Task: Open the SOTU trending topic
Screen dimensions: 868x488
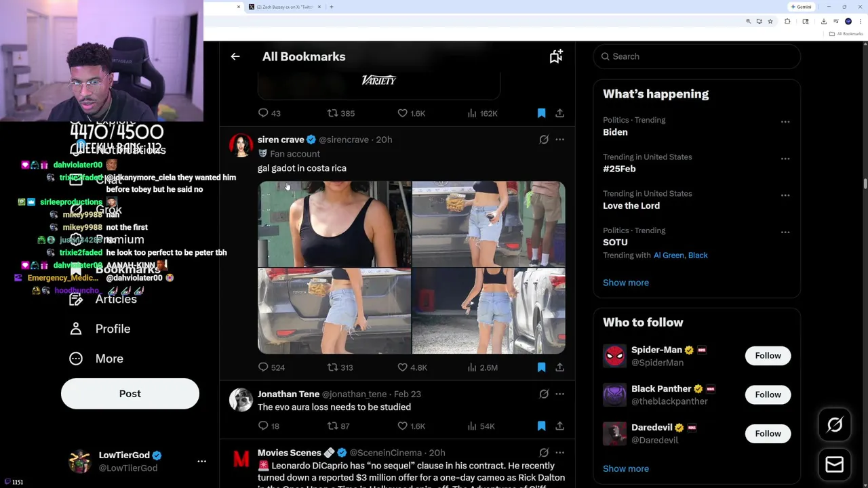Action: pyautogui.click(x=615, y=242)
